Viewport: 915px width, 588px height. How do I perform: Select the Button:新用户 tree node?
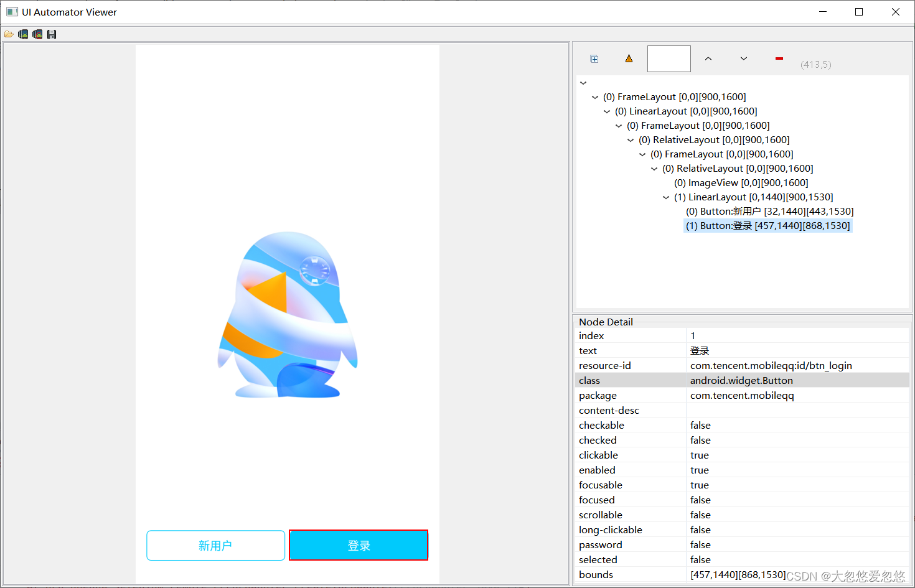pos(769,212)
